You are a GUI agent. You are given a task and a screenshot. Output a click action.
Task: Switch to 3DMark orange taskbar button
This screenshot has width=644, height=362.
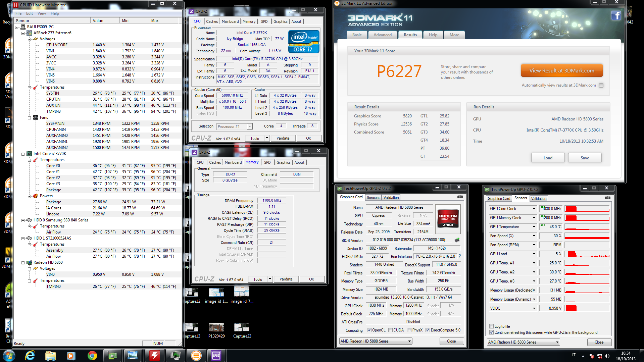[x=196, y=356]
